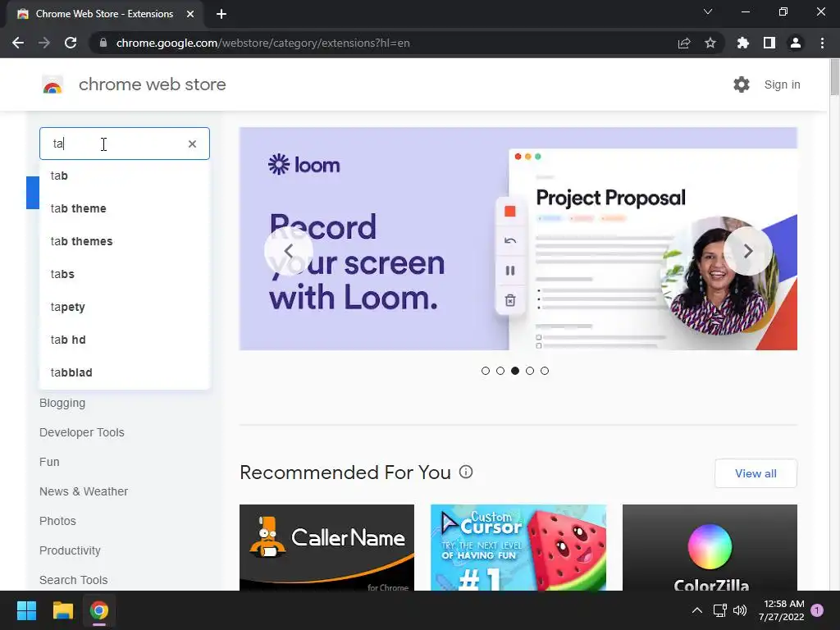Open File Explorer from taskbar
This screenshot has width=840, height=630.
pos(62,610)
